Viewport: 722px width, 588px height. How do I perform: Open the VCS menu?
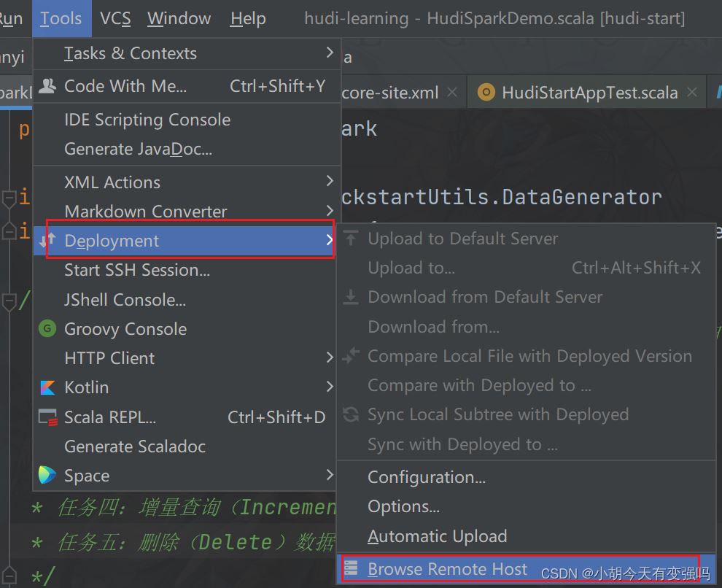(x=115, y=18)
